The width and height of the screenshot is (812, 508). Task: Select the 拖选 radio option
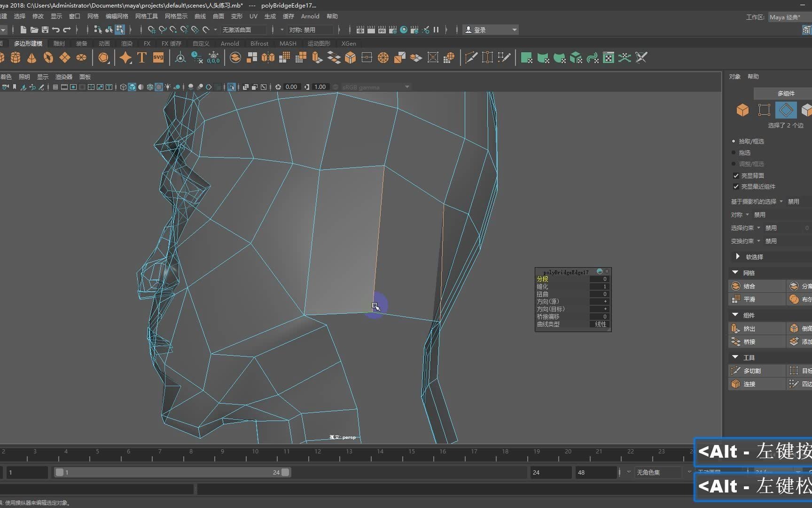click(x=734, y=152)
